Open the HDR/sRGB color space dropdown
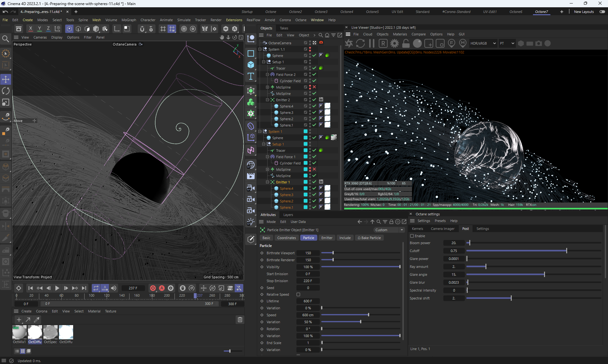This screenshot has width=608, height=364. click(483, 43)
